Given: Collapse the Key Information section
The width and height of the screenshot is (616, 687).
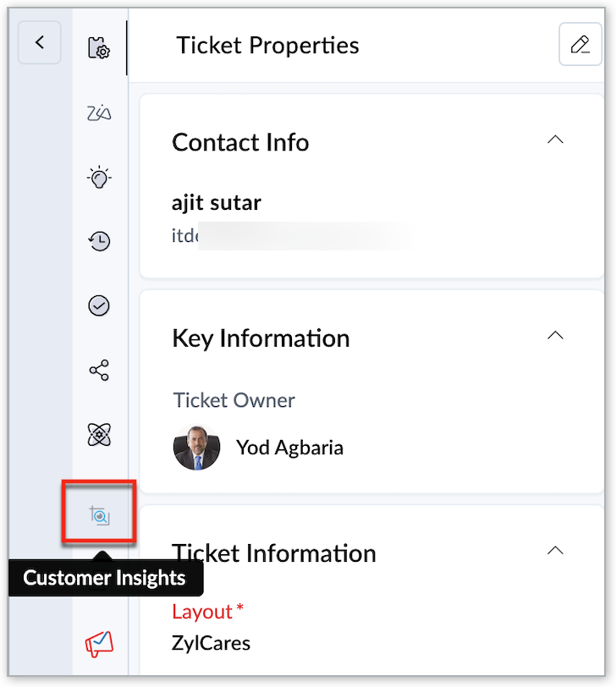Looking at the screenshot, I should click(555, 335).
